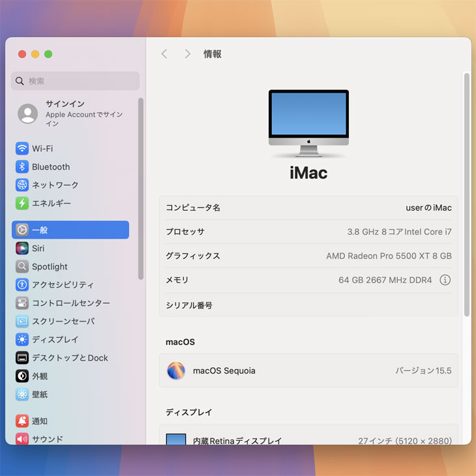Open Spotlight settings
The height and width of the screenshot is (476, 476).
coord(70,267)
